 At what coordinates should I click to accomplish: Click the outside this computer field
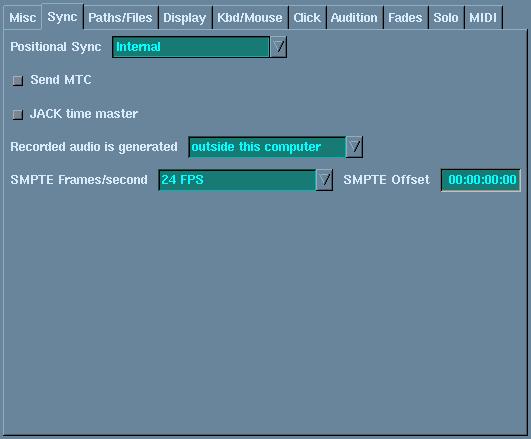(x=267, y=147)
